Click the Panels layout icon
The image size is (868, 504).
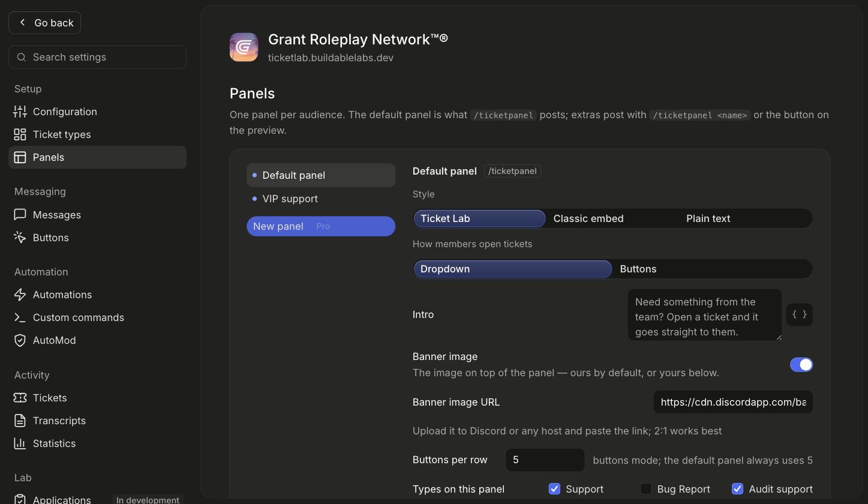20,157
